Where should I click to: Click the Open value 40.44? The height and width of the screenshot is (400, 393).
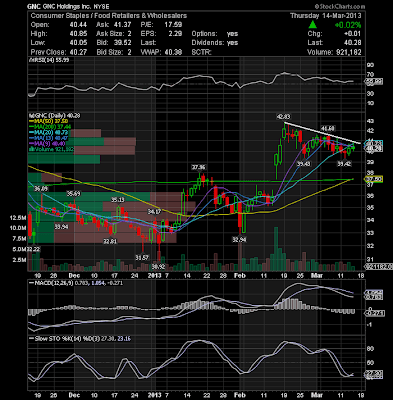click(78, 25)
